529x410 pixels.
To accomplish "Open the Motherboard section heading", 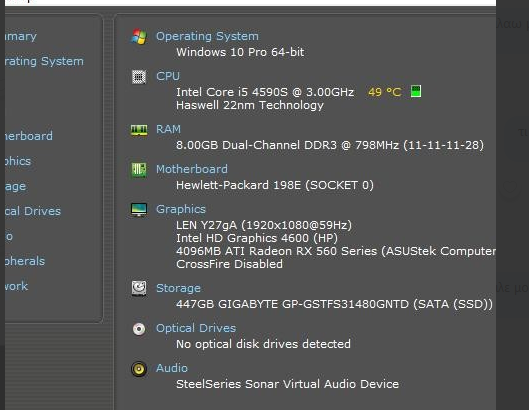I will click(x=192, y=169).
